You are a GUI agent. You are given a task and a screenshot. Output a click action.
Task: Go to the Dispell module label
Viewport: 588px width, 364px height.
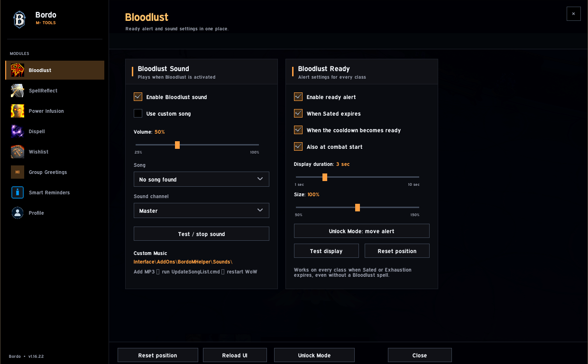(37, 131)
